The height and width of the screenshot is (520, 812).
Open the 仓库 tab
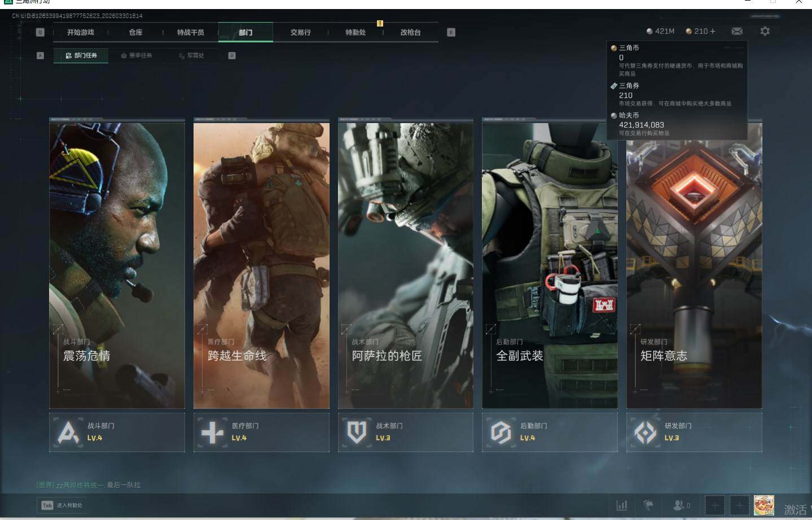(x=135, y=32)
